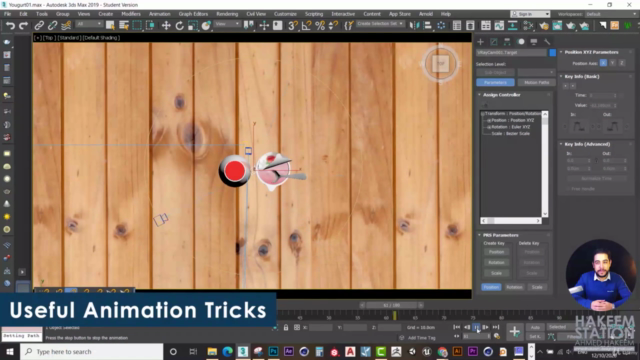Viewport: 640px width, 360px height.
Task: Click the Parameters button in Motion panel
Action: pos(495,82)
